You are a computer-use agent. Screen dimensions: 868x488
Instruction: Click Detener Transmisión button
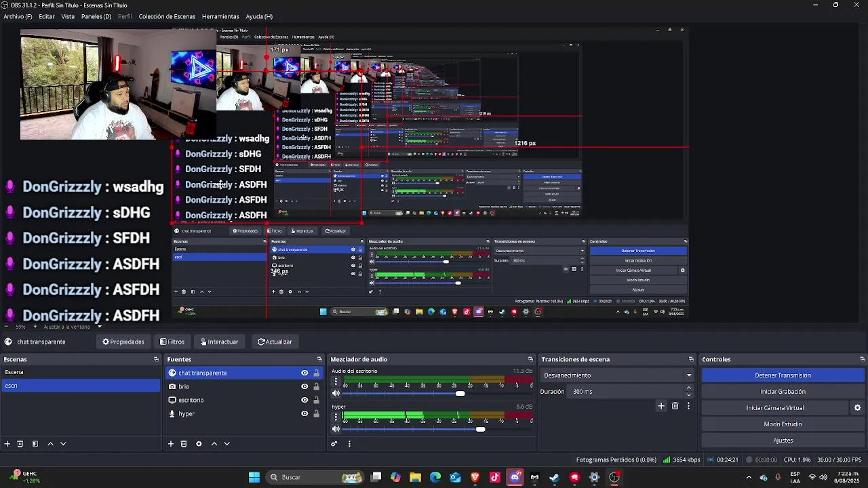[x=783, y=375]
